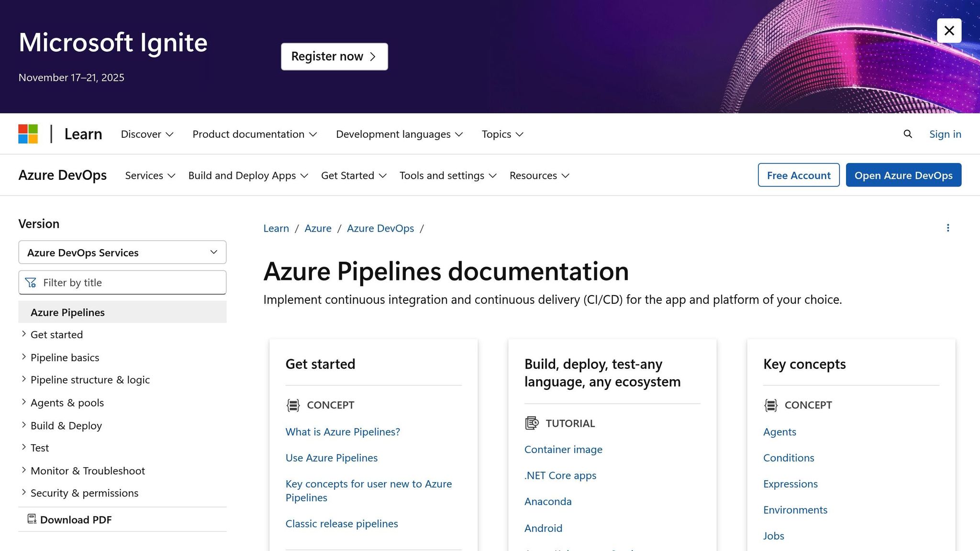
Task: Expand the Build & Deploy node
Action: [x=23, y=425]
